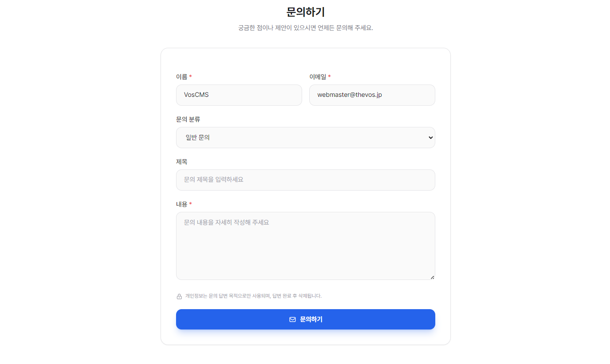Click into the 문의 내용을 자세히 작성해 주세요 textarea
The height and width of the screenshot is (364, 610).
pos(306,246)
